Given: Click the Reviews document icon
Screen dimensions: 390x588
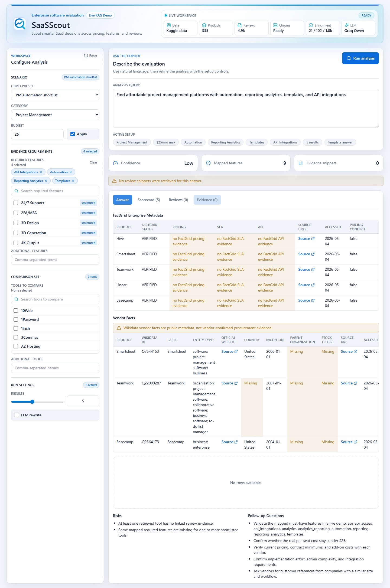Looking at the screenshot, I should pyautogui.click(x=240, y=25).
